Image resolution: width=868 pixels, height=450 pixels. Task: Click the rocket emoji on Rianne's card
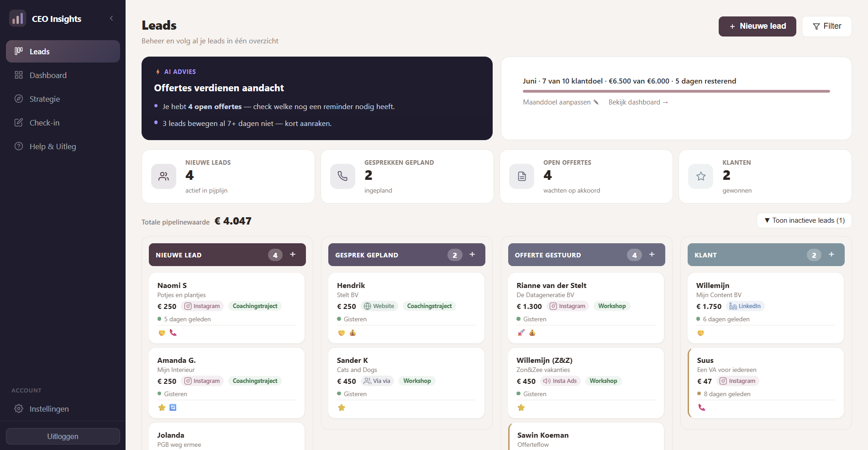[x=521, y=333]
